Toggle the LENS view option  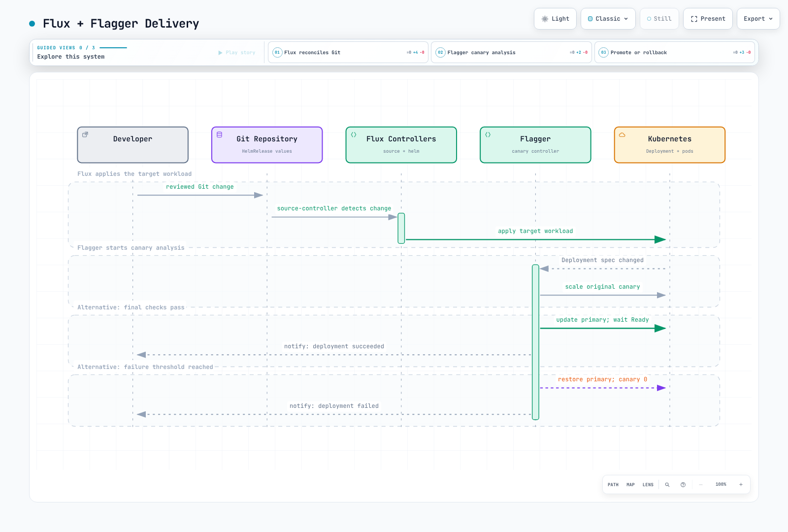648,485
